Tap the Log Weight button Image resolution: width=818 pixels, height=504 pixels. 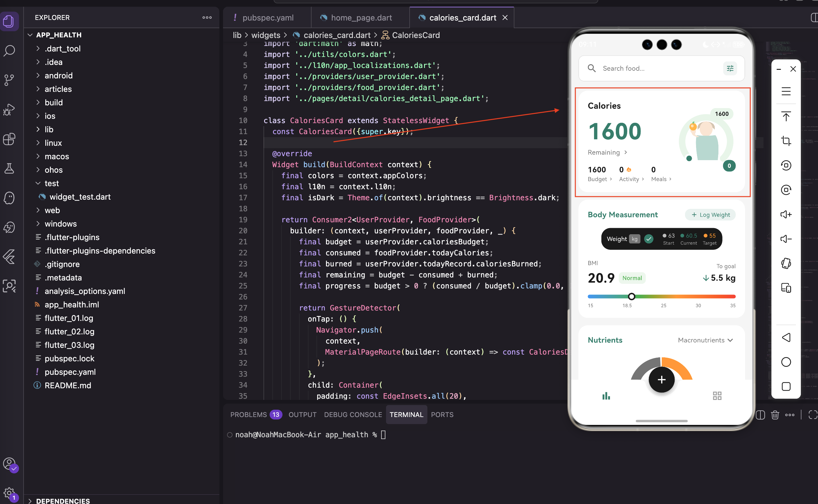pyautogui.click(x=710, y=215)
